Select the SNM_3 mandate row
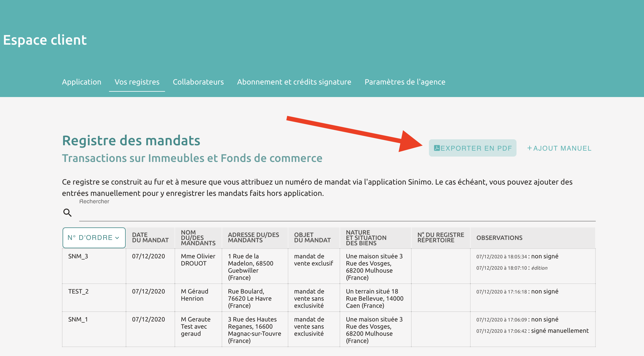Screen dimensions: 644x356 point(78,256)
